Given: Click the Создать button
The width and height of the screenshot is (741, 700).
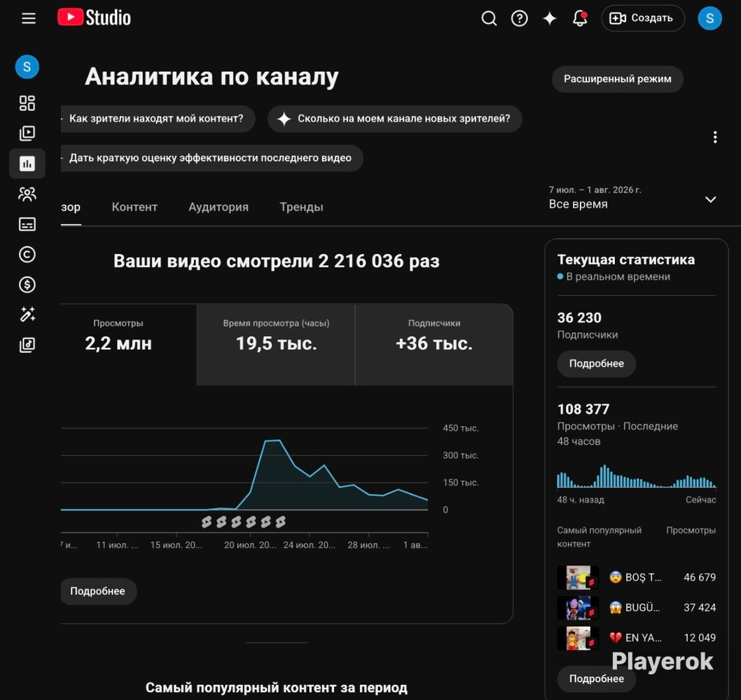Looking at the screenshot, I should pyautogui.click(x=643, y=18).
